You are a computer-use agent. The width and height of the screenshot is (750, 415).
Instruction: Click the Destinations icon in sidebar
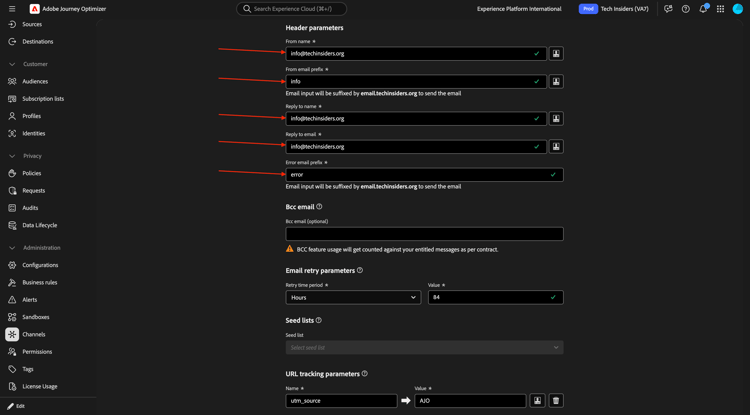point(12,42)
